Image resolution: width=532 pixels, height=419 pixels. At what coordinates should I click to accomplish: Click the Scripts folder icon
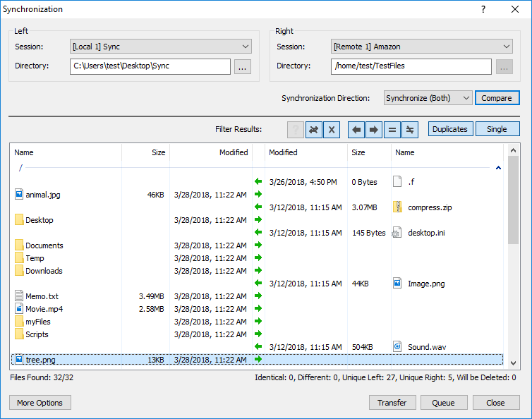[19, 334]
